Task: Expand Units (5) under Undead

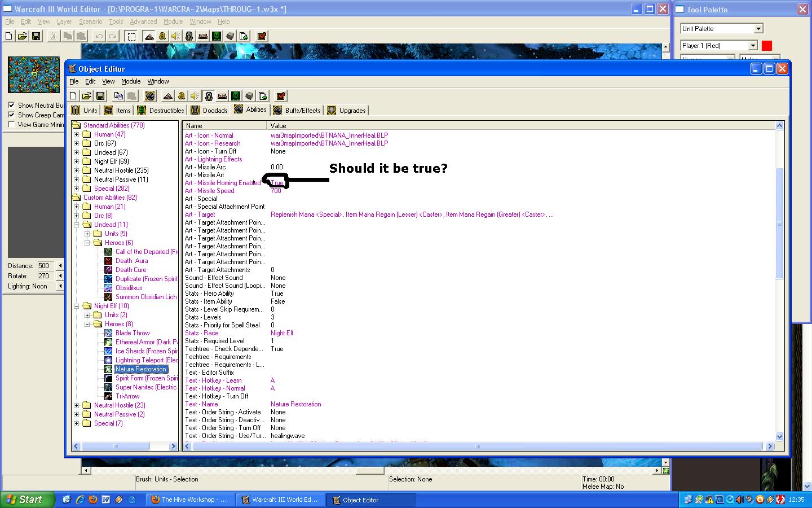Action: coord(87,234)
